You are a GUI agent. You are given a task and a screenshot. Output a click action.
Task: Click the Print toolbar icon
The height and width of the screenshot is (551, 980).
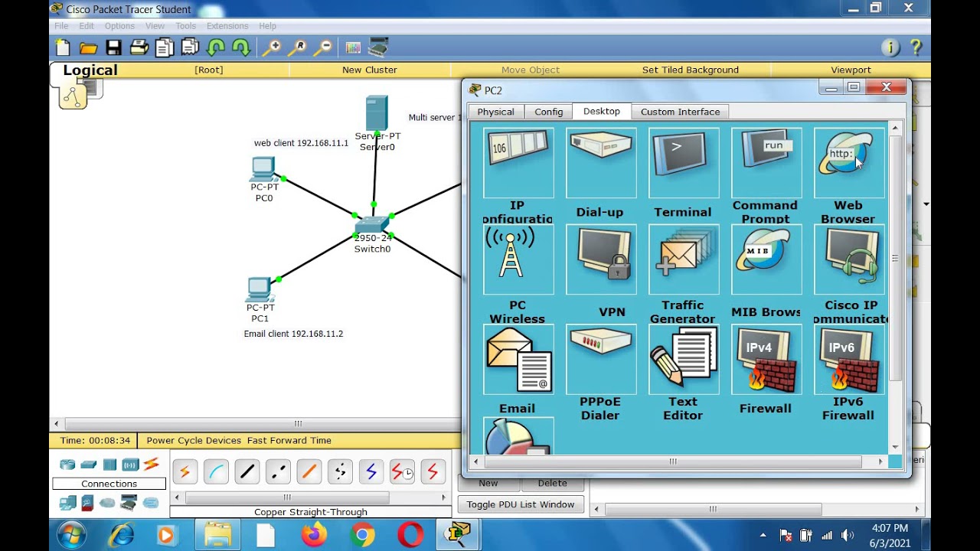(139, 47)
